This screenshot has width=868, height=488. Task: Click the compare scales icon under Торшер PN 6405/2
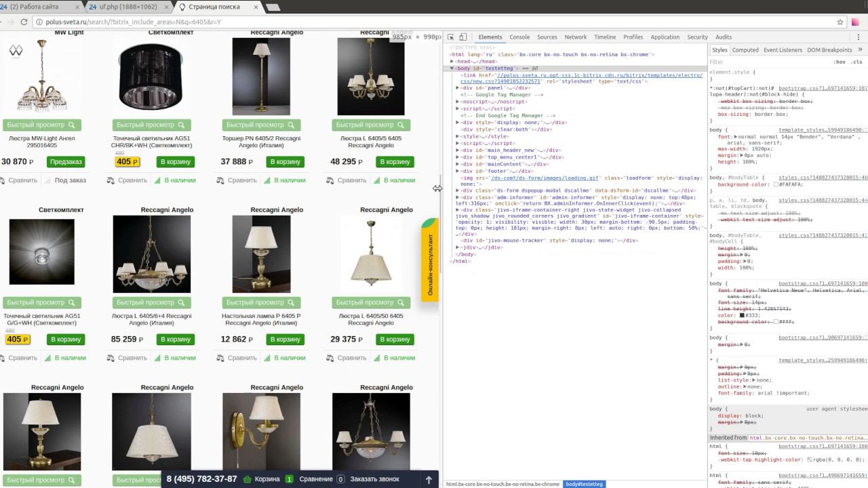(x=221, y=180)
